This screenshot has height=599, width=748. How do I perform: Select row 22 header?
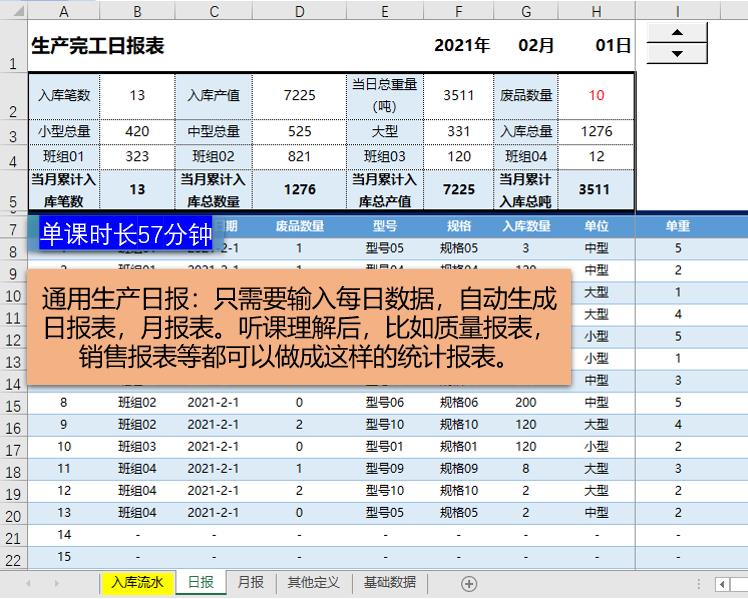pyautogui.click(x=13, y=560)
